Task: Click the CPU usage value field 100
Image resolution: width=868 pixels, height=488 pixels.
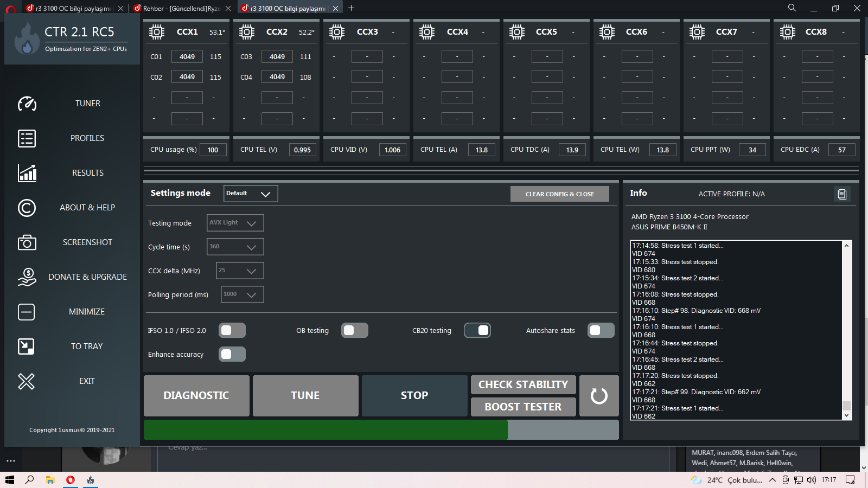Action: click(213, 150)
